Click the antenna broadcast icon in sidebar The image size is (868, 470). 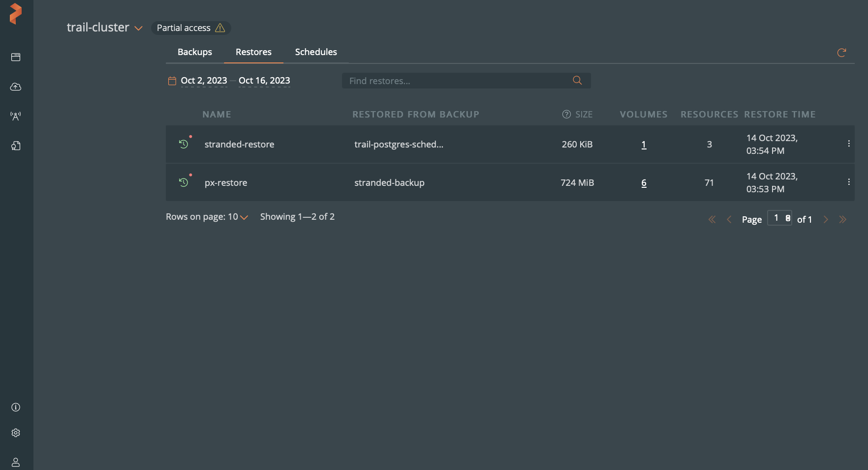click(16, 117)
